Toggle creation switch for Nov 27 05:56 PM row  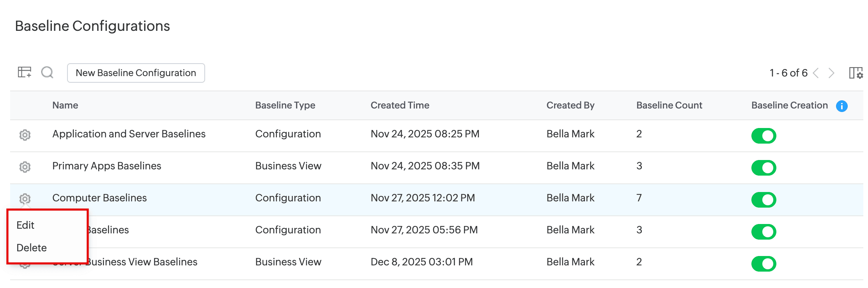763,232
